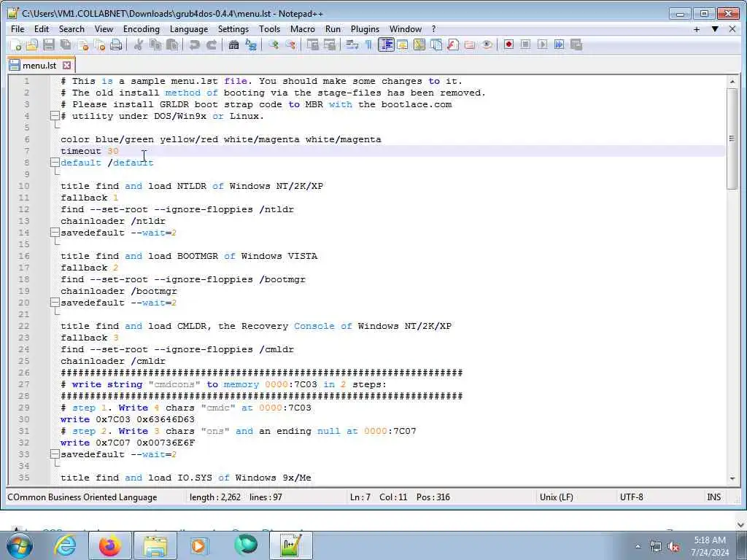Toggle INS insert mode in status bar
This screenshot has height=560, width=747.
pyautogui.click(x=713, y=497)
